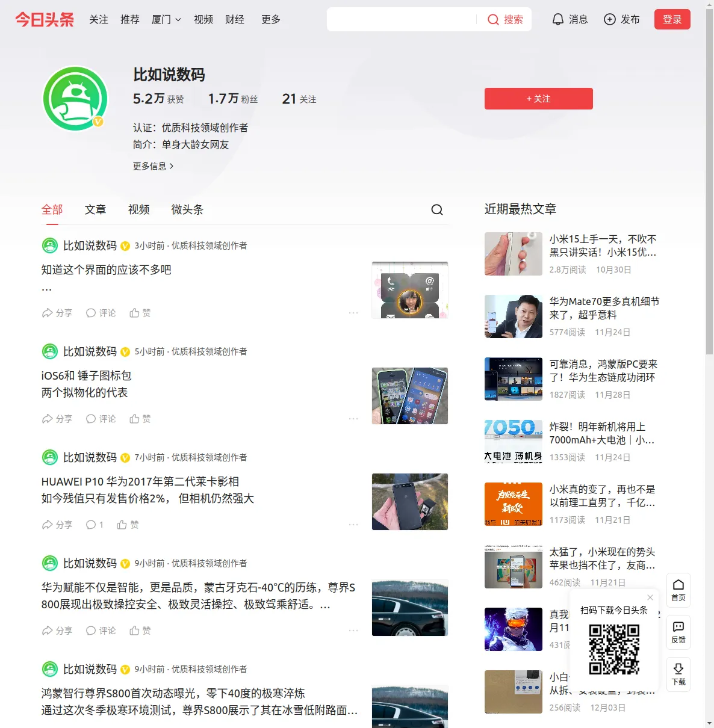The height and width of the screenshot is (728, 714).
Task: Share the HUAWEI P10 post
Action: coord(57,525)
